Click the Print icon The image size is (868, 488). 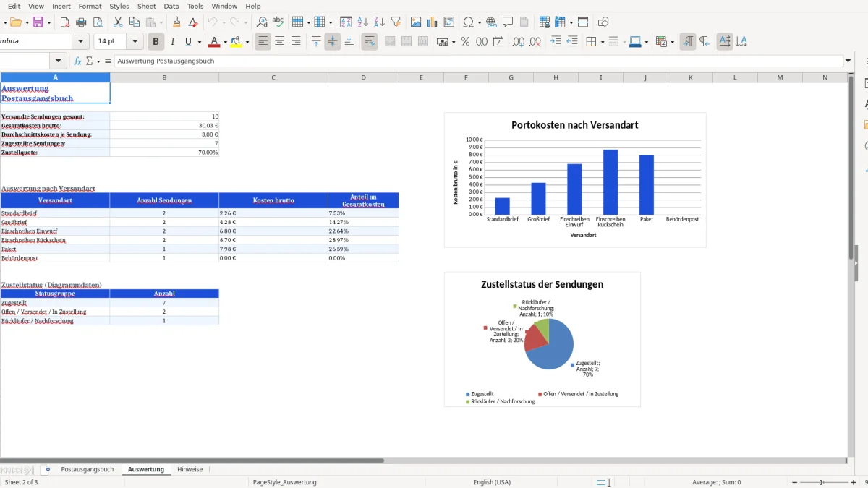coord(81,22)
